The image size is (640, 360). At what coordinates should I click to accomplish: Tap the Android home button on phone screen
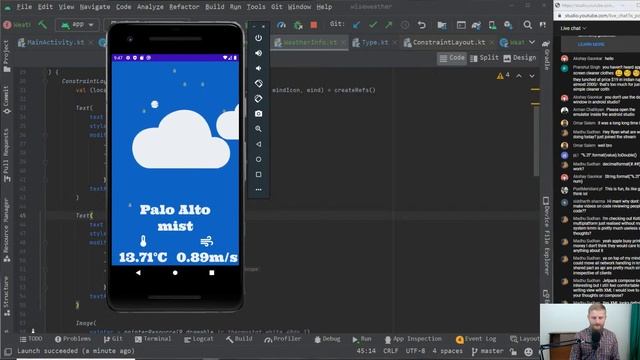175,272
